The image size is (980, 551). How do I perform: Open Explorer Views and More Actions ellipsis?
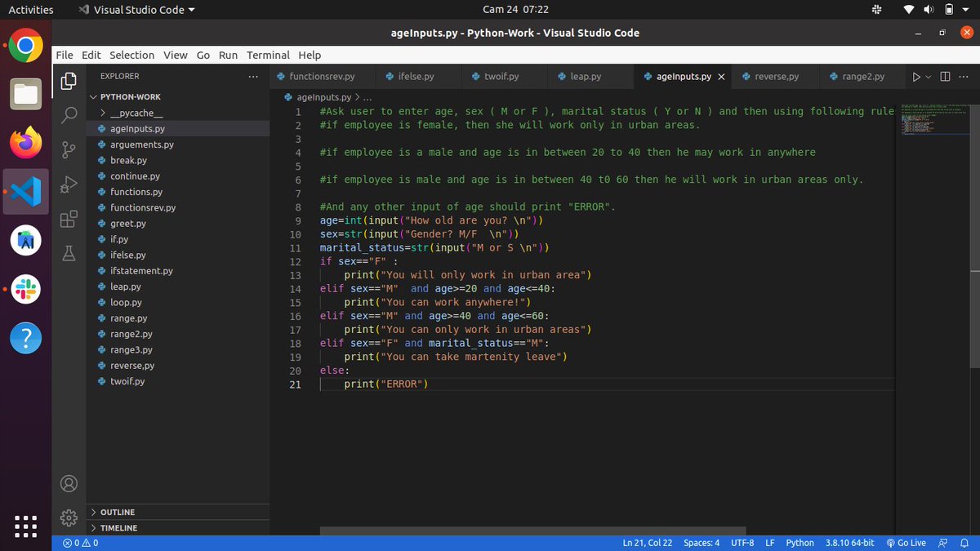(x=253, y=77)
